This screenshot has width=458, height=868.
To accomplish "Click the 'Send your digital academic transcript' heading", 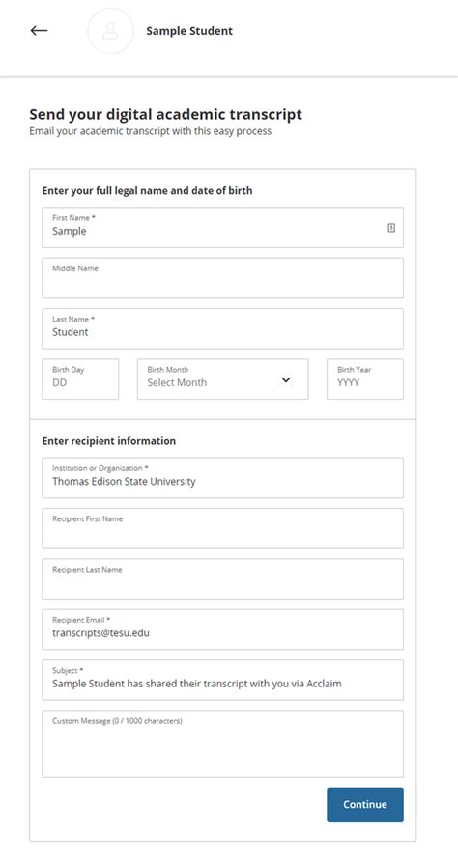I will 165,114.
